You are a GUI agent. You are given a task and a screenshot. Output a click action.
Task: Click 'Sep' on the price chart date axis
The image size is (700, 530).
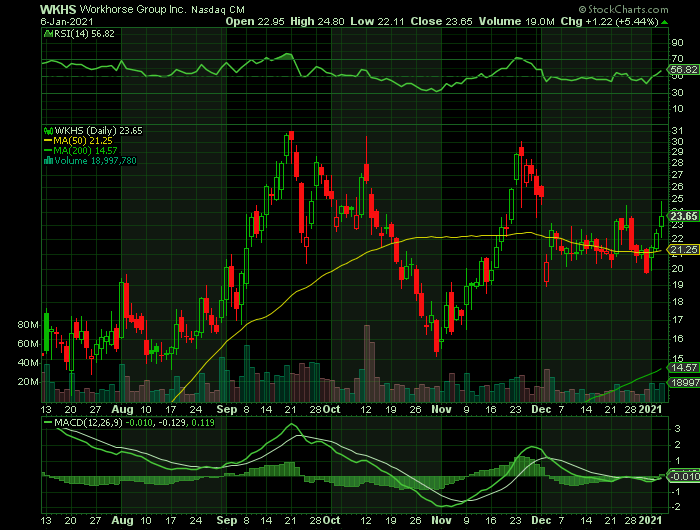[x=227, y=409]
